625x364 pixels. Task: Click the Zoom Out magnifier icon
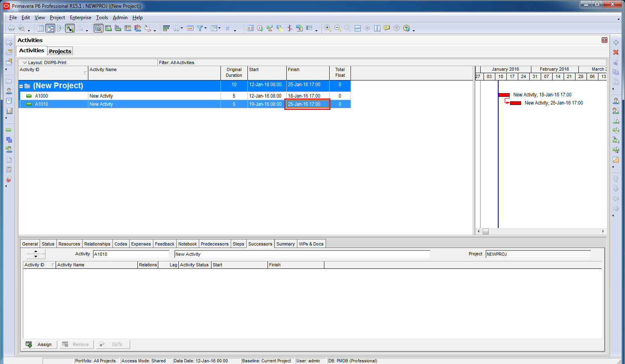click(x=337, y=28)
